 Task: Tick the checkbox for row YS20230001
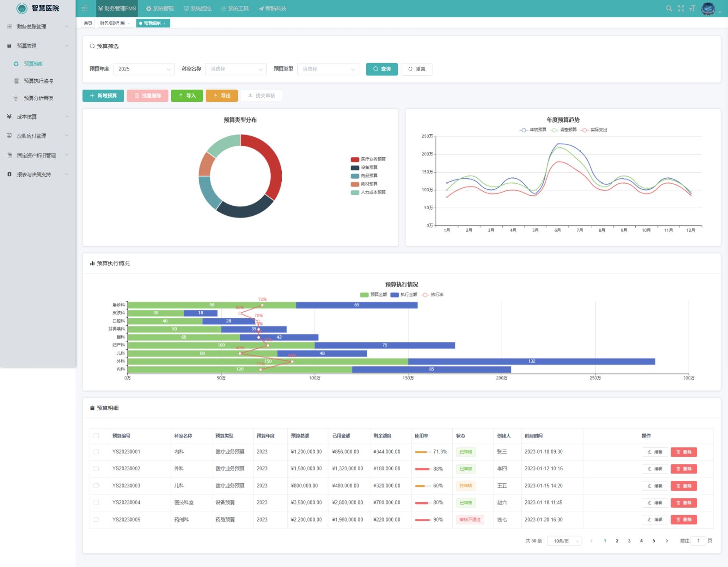coord(96,452)
